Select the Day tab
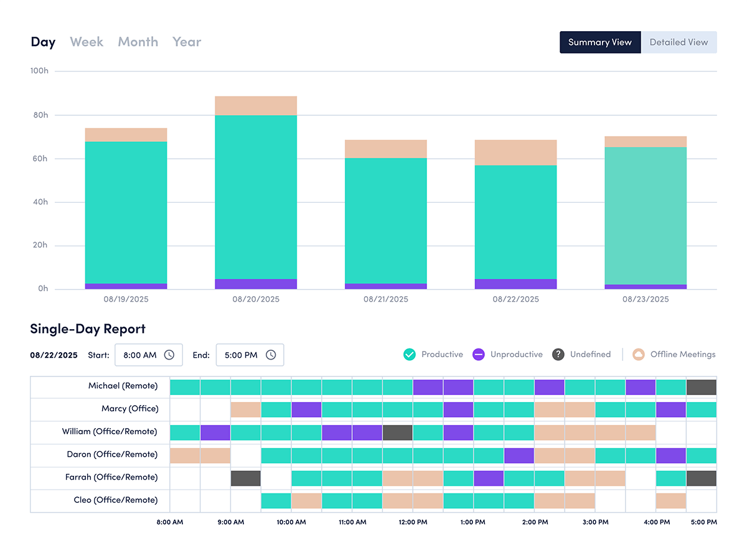 point(43,42)
